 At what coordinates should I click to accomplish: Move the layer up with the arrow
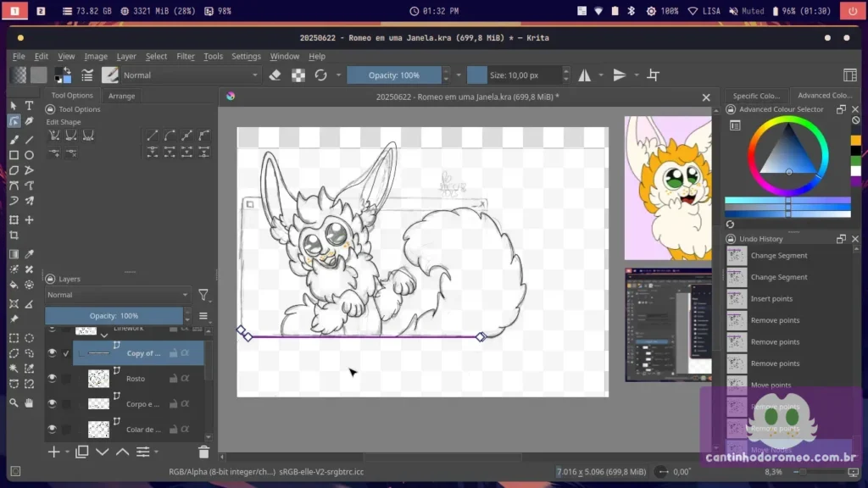(122, 452)
